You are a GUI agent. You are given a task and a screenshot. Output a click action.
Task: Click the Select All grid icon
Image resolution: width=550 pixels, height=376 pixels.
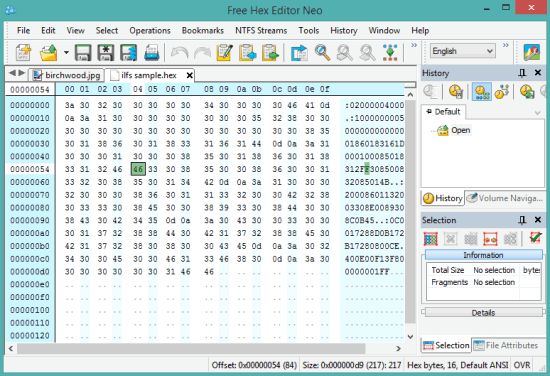pos(430,239)
